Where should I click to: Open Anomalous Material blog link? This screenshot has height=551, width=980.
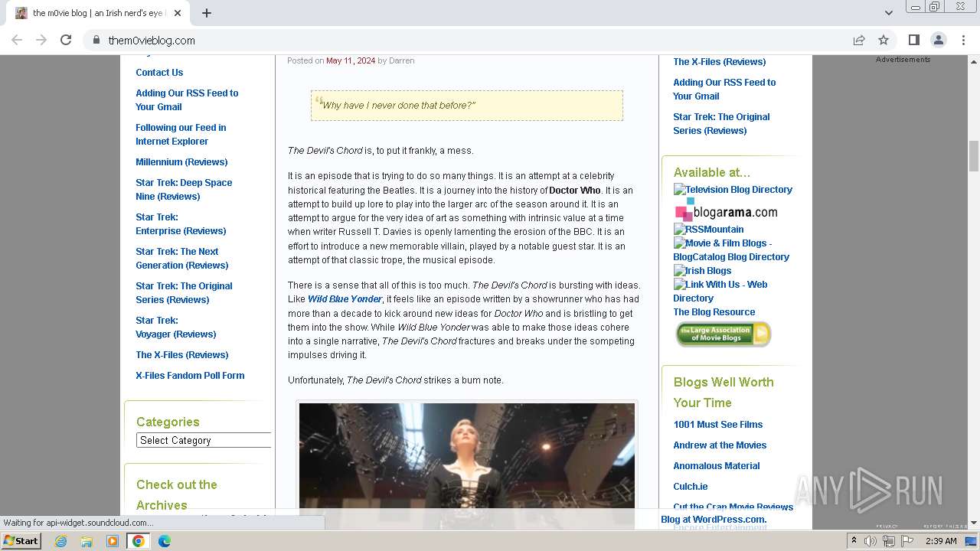coord(717,466)
